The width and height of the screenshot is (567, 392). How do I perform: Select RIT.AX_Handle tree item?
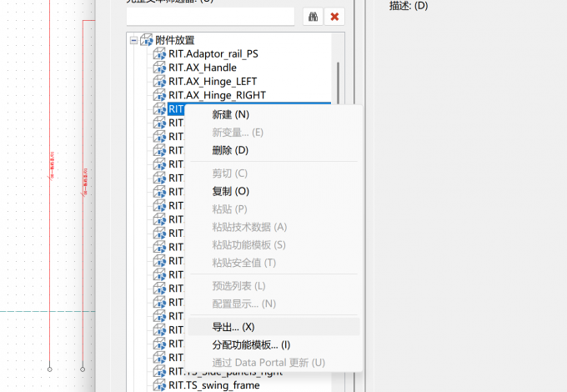click(x=202, y=68)
